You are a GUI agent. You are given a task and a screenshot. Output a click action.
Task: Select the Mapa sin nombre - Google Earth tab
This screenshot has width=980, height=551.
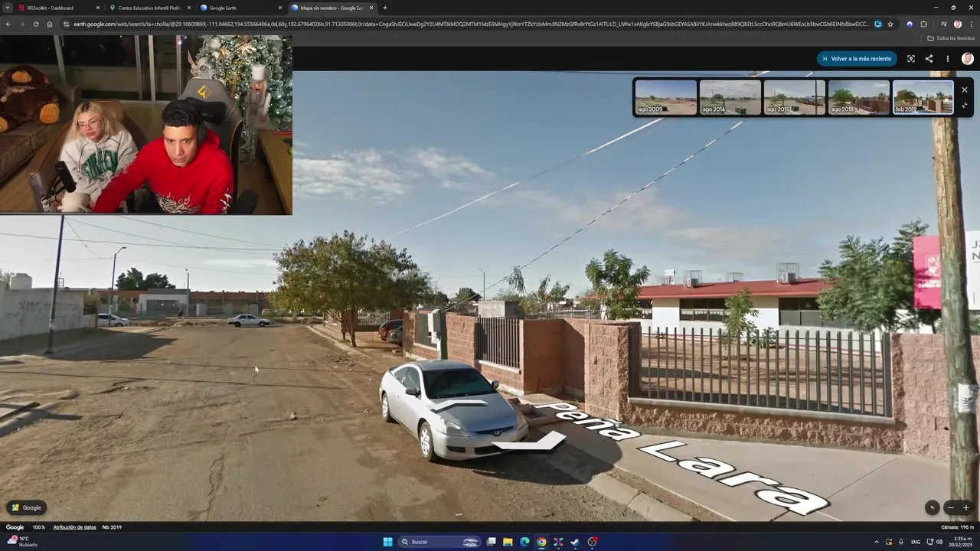coord(332,8)
